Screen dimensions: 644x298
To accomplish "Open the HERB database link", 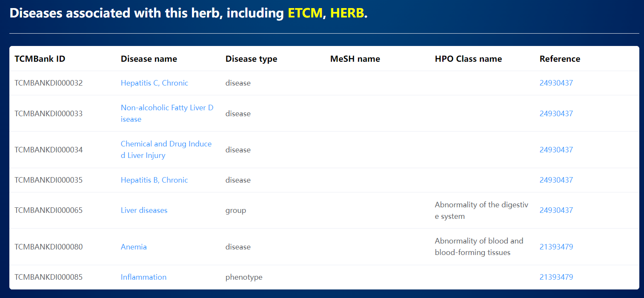I will click(x=347, y=13).
